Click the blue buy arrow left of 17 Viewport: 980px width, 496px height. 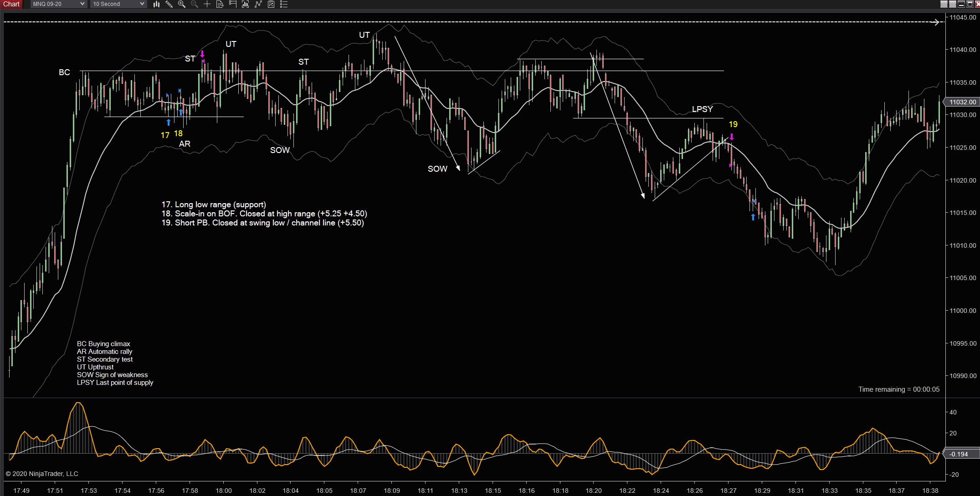tap(169, 122)
